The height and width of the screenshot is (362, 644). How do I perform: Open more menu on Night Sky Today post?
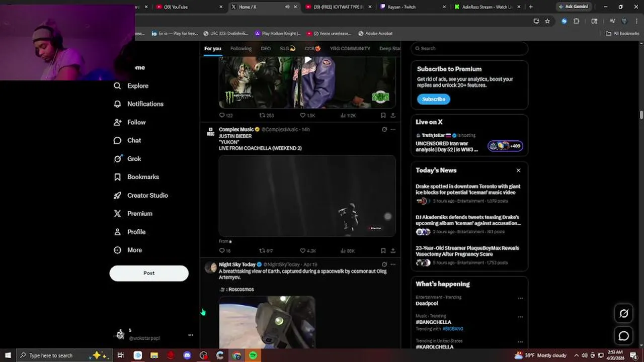(393, 264)
